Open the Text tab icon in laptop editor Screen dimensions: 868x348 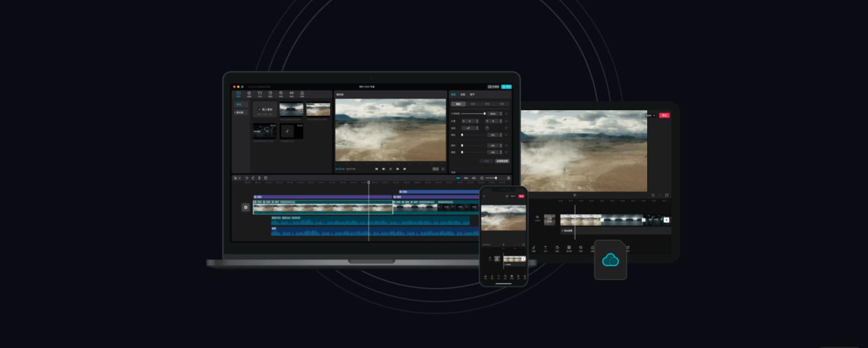(x=260, y=94)
